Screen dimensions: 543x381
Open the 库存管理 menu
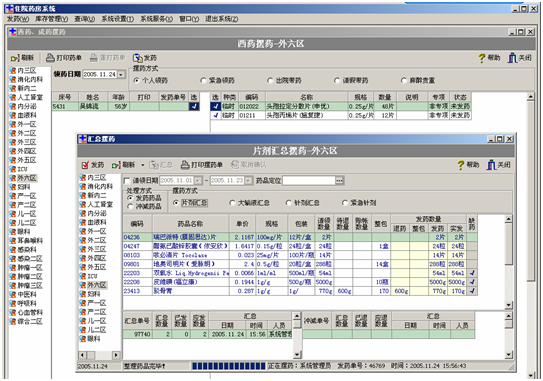52,19
